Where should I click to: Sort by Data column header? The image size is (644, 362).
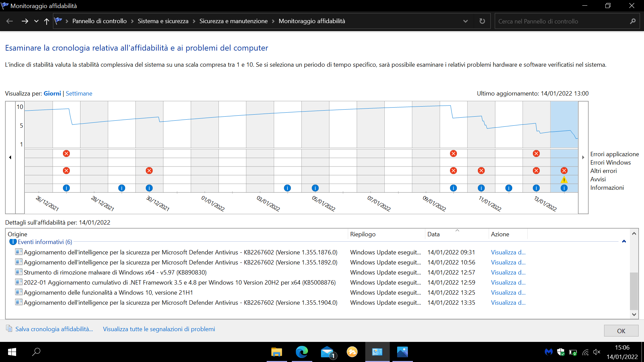coord(457,234)
